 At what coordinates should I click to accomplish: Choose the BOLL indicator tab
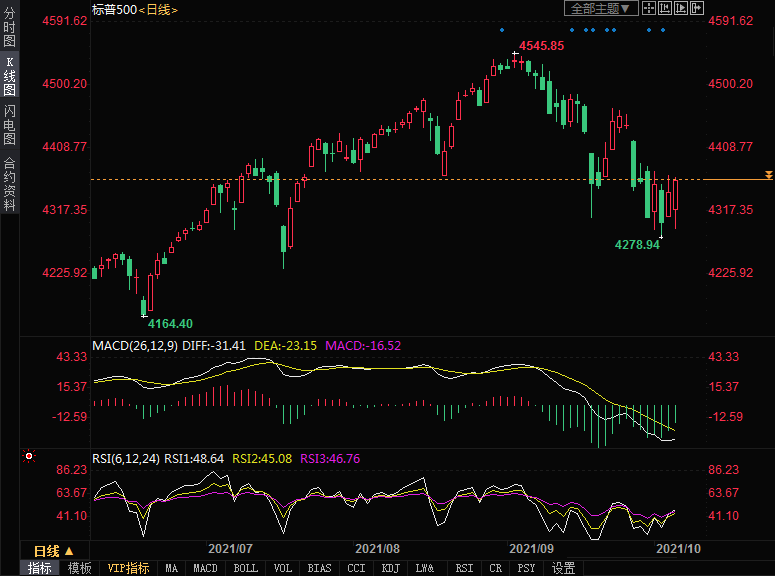tap(245, 568)
